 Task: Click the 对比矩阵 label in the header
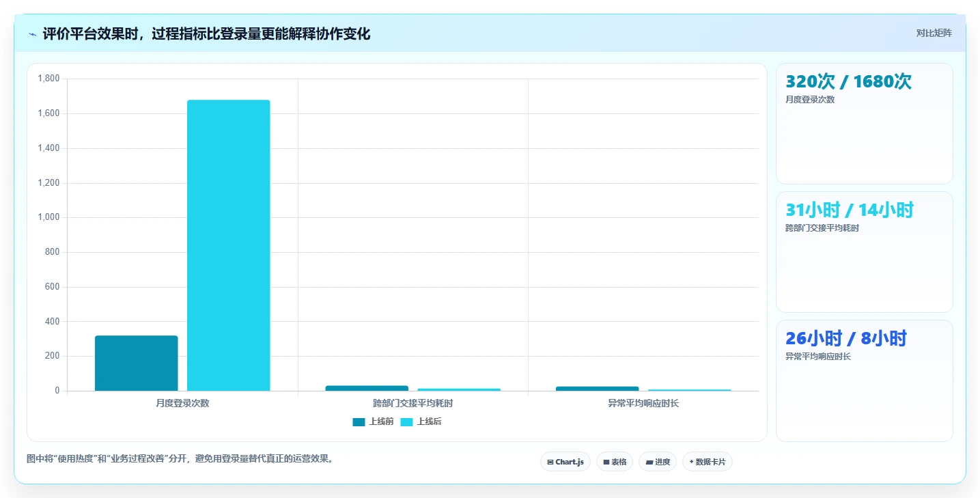pos(934,33)
